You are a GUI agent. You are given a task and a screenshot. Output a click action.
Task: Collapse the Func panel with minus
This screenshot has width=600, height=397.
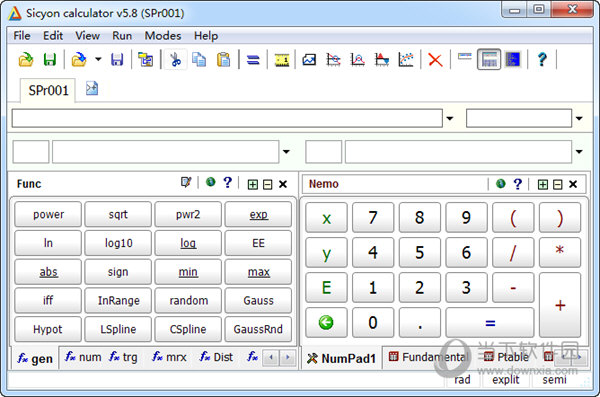(x=268, y=185)
